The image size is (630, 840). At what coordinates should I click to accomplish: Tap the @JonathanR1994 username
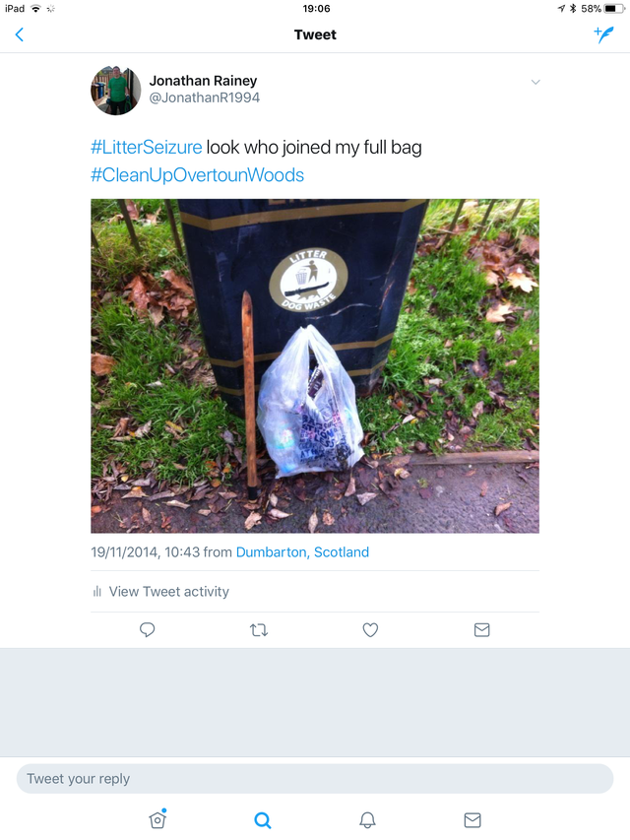[205, 98]
